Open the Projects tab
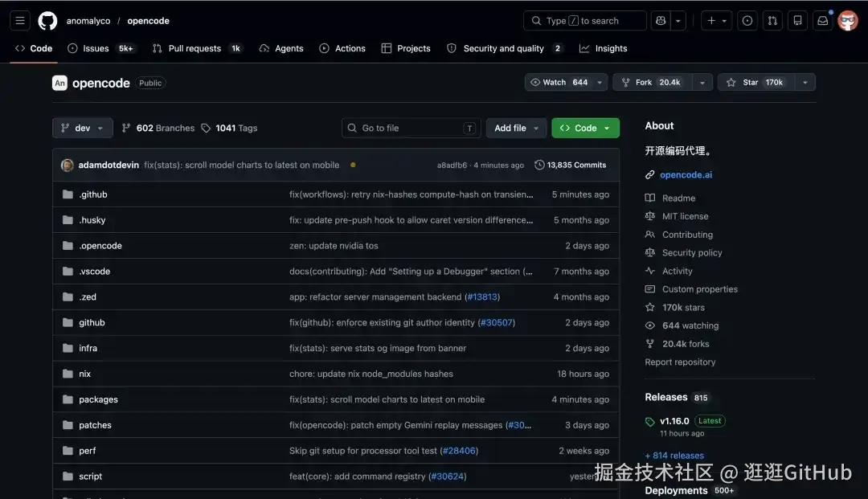The image size is (868, 499). point(406,48)
